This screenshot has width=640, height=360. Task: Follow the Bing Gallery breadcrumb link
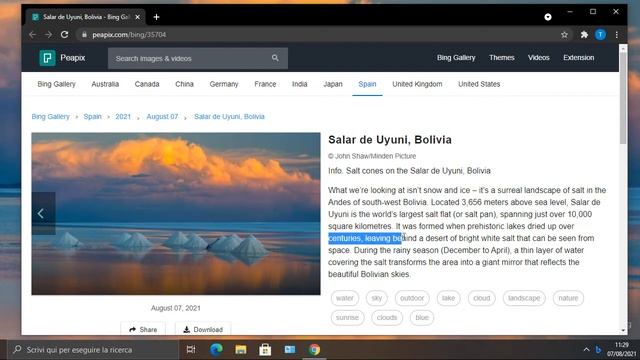pos(51,116)
